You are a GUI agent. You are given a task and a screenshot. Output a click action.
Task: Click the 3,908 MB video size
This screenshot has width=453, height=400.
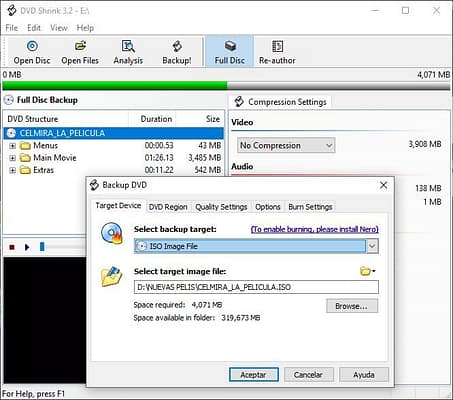425,144
